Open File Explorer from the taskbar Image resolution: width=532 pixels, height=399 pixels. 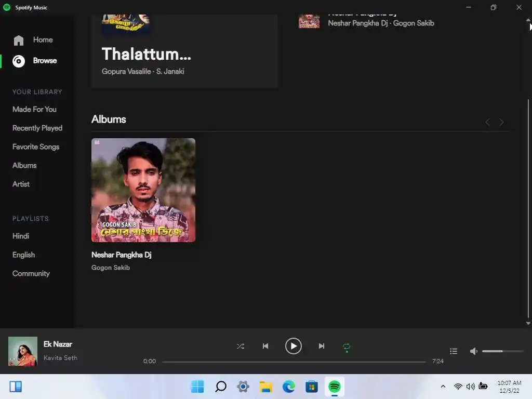click(266, 387)
